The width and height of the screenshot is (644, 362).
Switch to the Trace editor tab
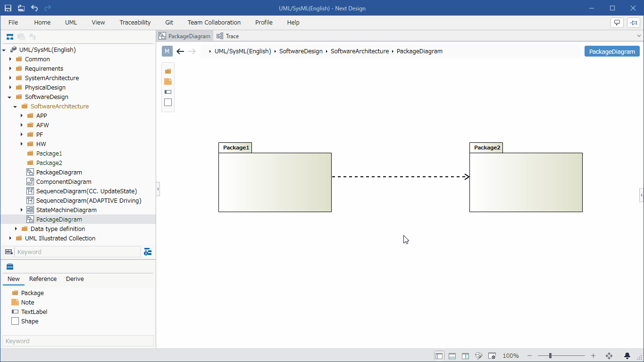coord(228,36)
